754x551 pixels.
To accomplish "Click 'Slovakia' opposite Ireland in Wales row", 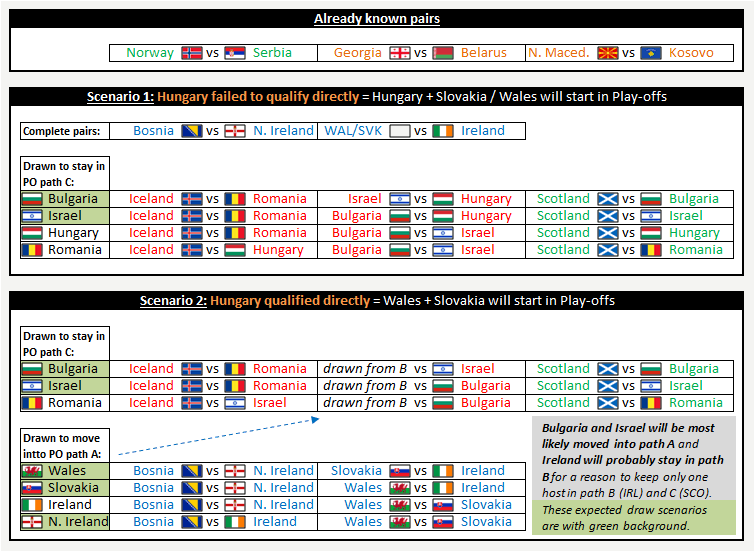I will tap(356, 471).
